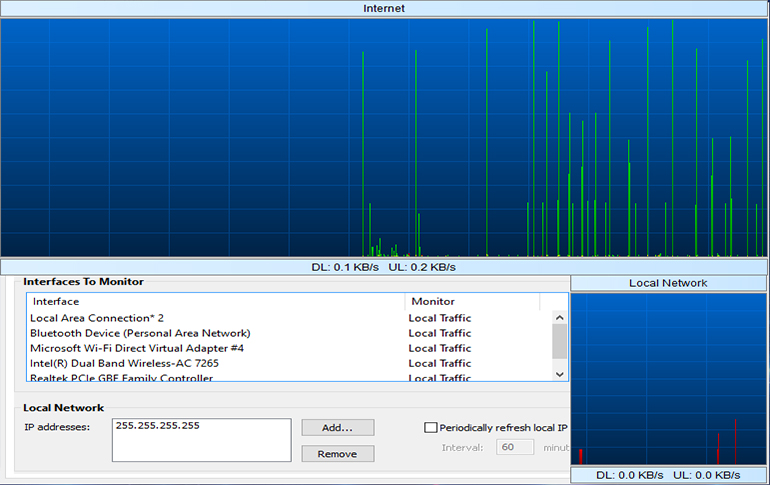The width and height of the screenshot is (770, 485).
Task: Click the Local Network graph title bar
Action: click(668, 283)
